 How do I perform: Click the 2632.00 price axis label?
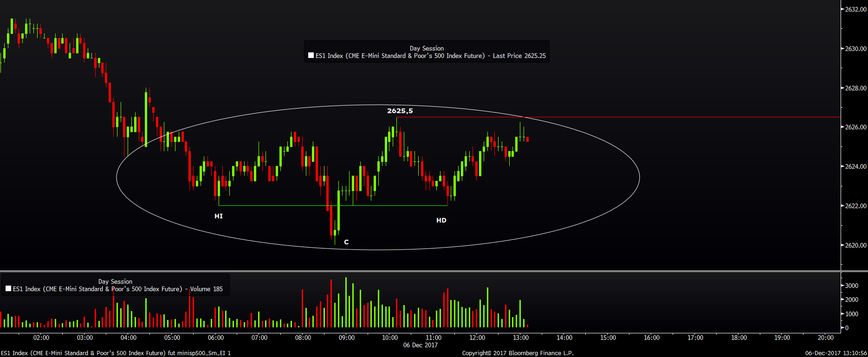[x=855, y=9]
